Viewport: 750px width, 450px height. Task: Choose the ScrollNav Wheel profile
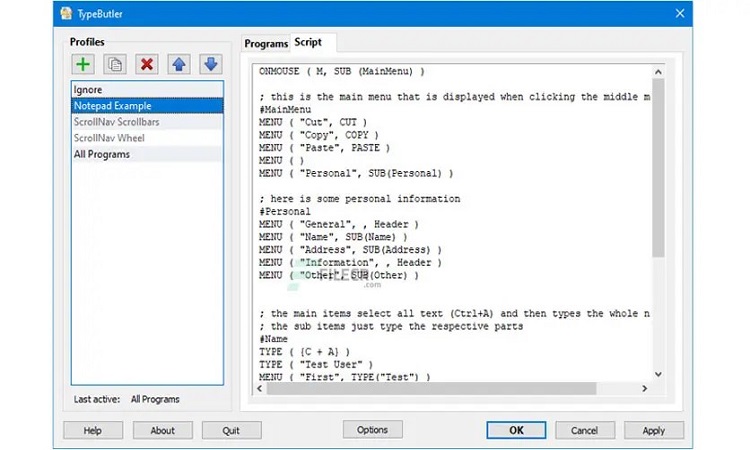(x=147, y=138)
